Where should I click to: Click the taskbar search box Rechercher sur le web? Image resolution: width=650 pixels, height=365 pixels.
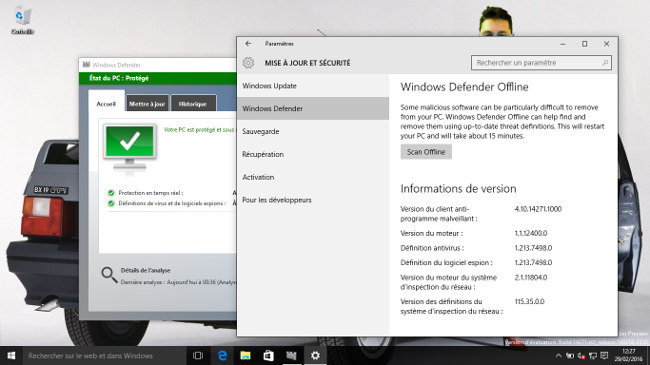click(x=104, y=356)
